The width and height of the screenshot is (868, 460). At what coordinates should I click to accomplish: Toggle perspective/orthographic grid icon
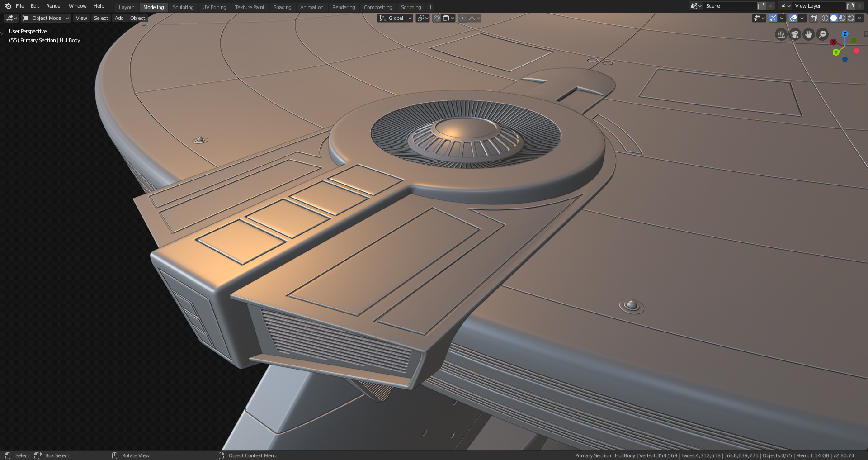[x=781, y=34]
